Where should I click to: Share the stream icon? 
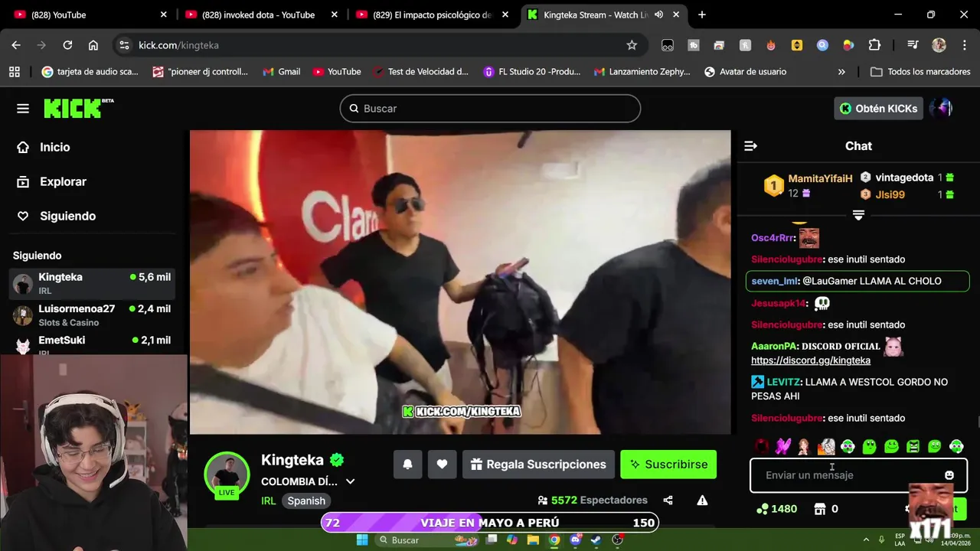668,500
